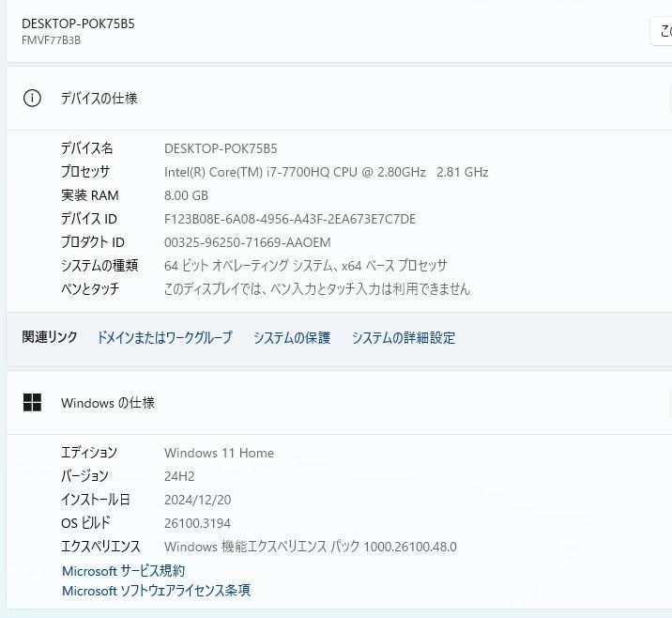The height and width of the screenshot is (618, 672).
Task: Click the バージョン label
Action: click(x=84, y=476)
